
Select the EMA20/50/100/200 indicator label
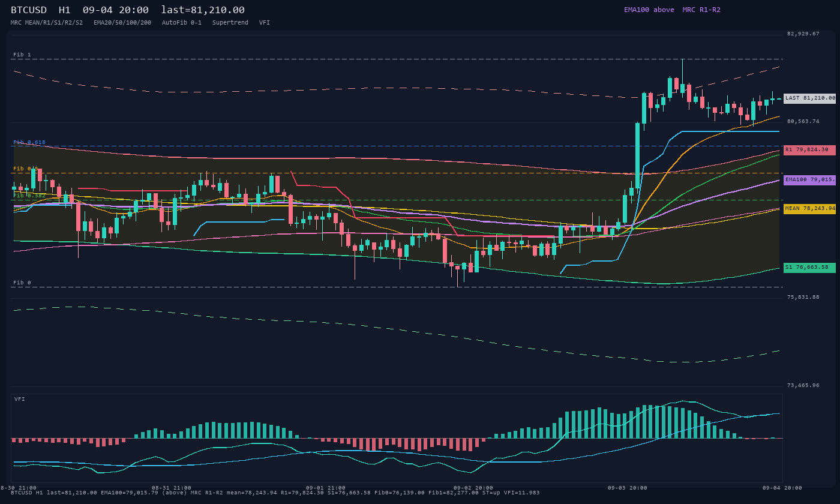point(122,23)
